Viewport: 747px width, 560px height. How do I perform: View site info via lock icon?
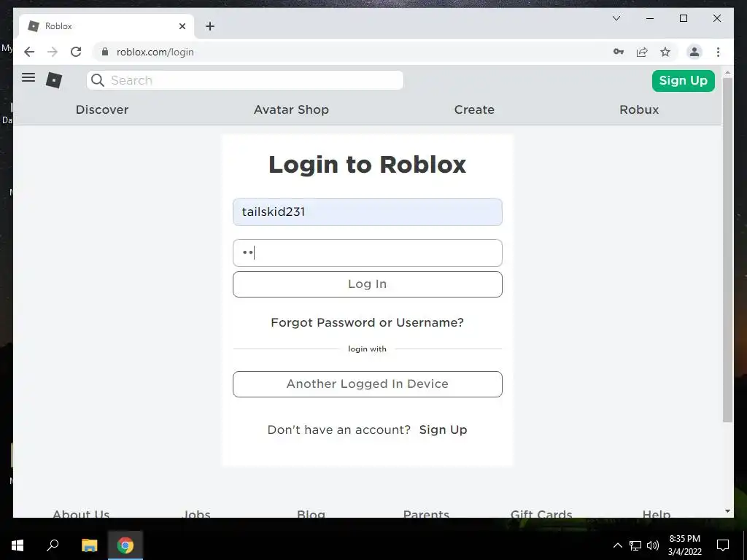pyautogui.click(x=105, y=52)
